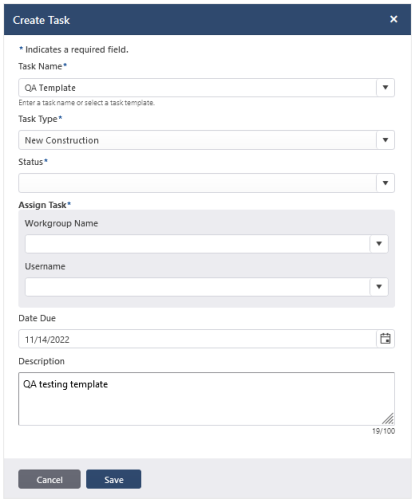Open the Date Due calendar picker

(385, 339)
